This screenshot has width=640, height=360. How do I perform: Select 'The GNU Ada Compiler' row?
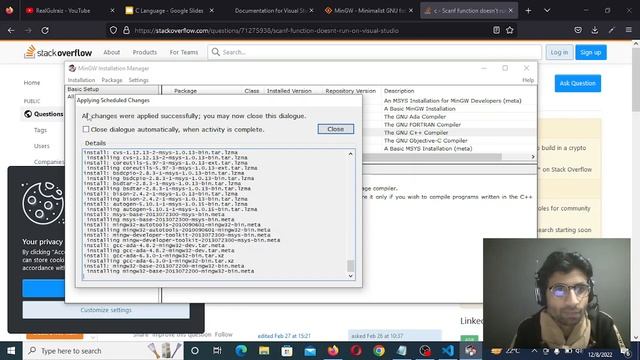pos(415,117)
